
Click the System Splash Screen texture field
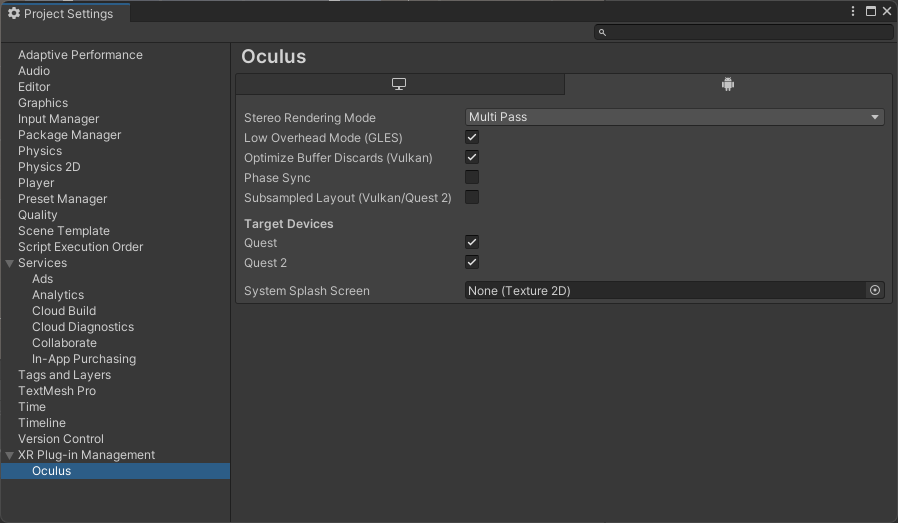[675, 290]
